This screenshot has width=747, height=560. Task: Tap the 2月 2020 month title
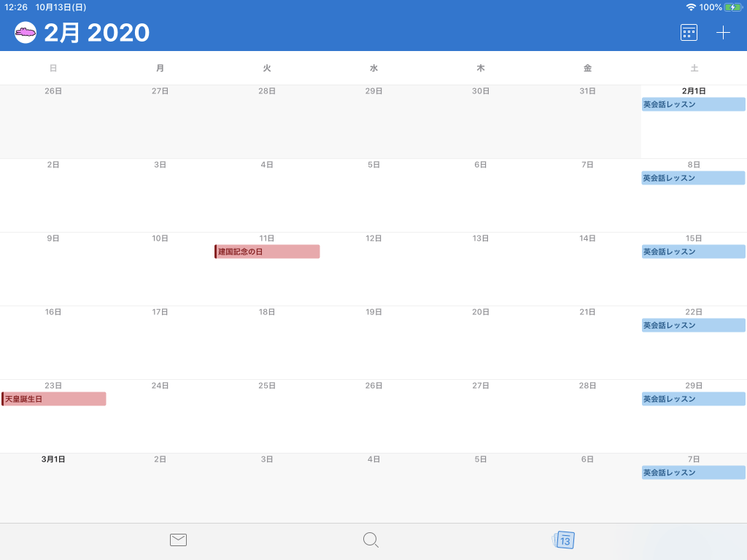coord(96,33)
